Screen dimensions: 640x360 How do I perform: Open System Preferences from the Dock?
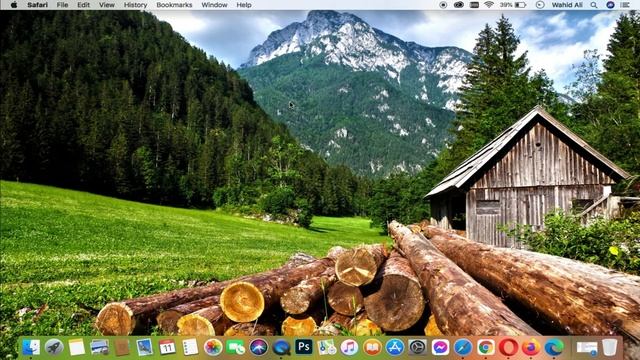[x=418, y=347]
